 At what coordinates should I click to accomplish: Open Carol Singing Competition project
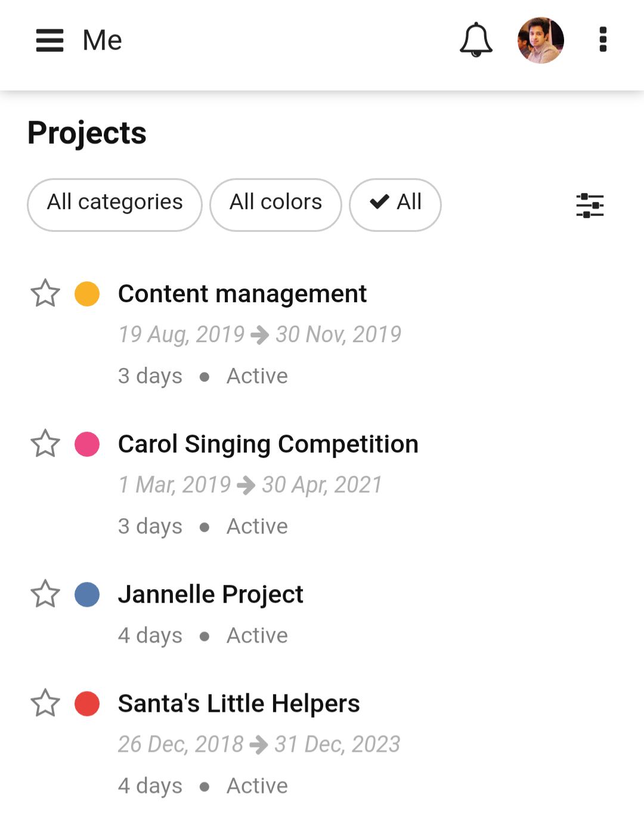coord(268,444)
